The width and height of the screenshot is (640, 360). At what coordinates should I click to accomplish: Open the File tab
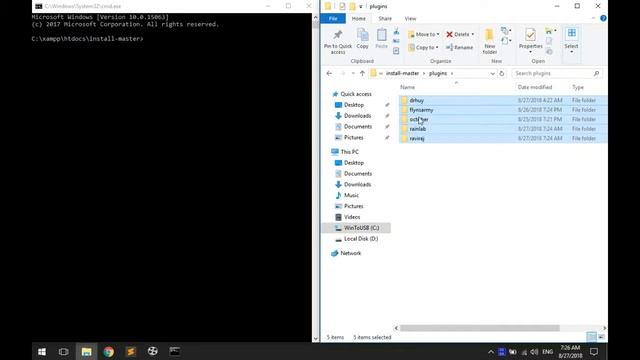(x=333, y=18)
